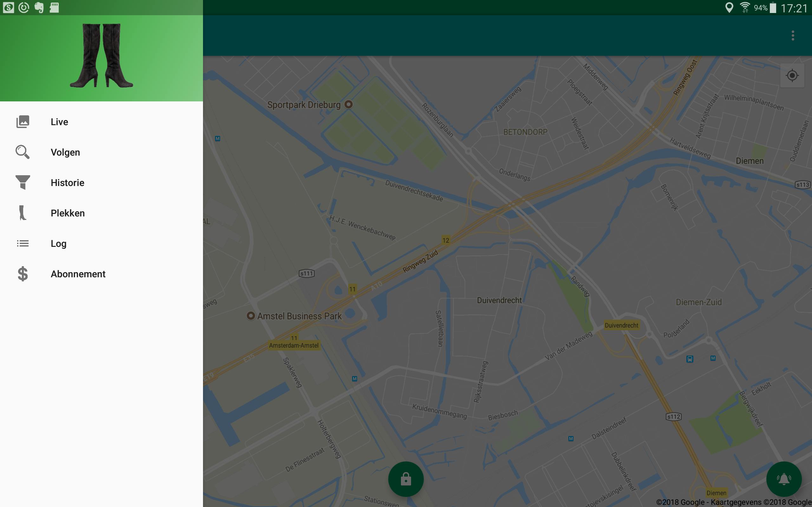
Task: Open the three-dot overflow menu
Action: point(793,35)
